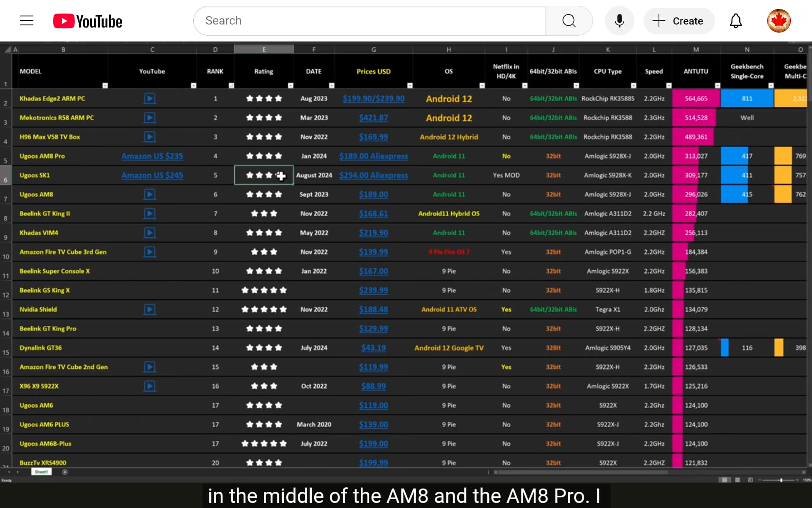Expand Prices USD column filter arrow

click(409, 86)
